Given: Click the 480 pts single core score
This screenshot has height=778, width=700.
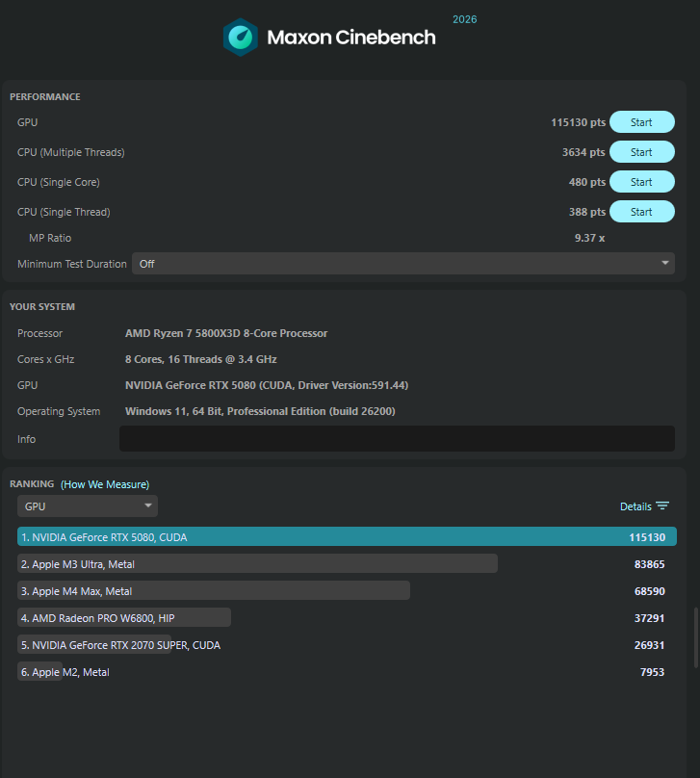Looking at the screenshot, I should (587, 182).
